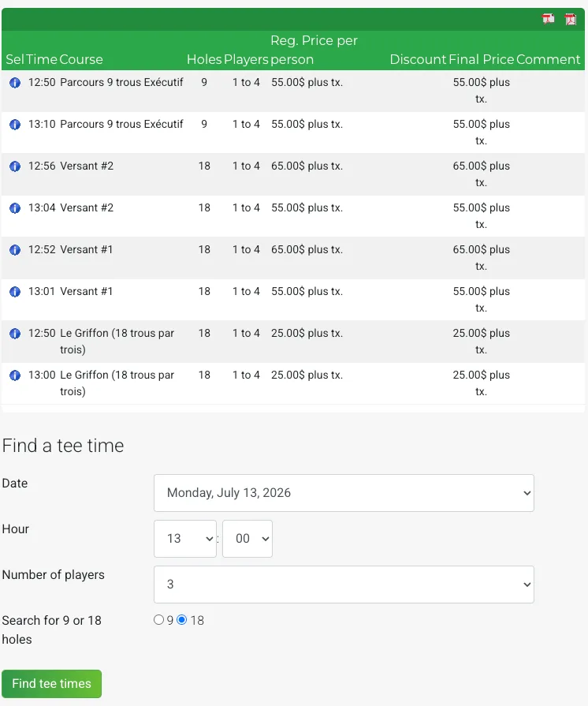The width and height of the screenshot is (588, 706).
Task: Click the Find a tee time heading
Action: coord(63,446)
